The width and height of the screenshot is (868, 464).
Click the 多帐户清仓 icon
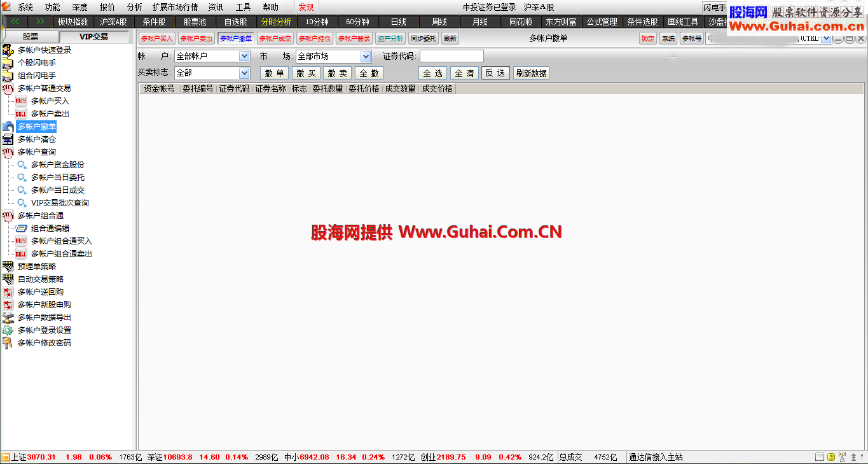(x=8, y=139)
